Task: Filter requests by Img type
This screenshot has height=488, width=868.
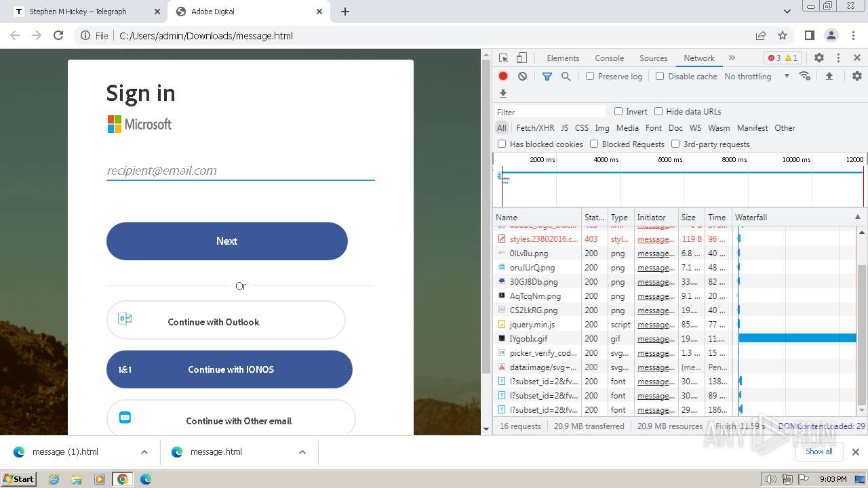Action: (602, 127)
